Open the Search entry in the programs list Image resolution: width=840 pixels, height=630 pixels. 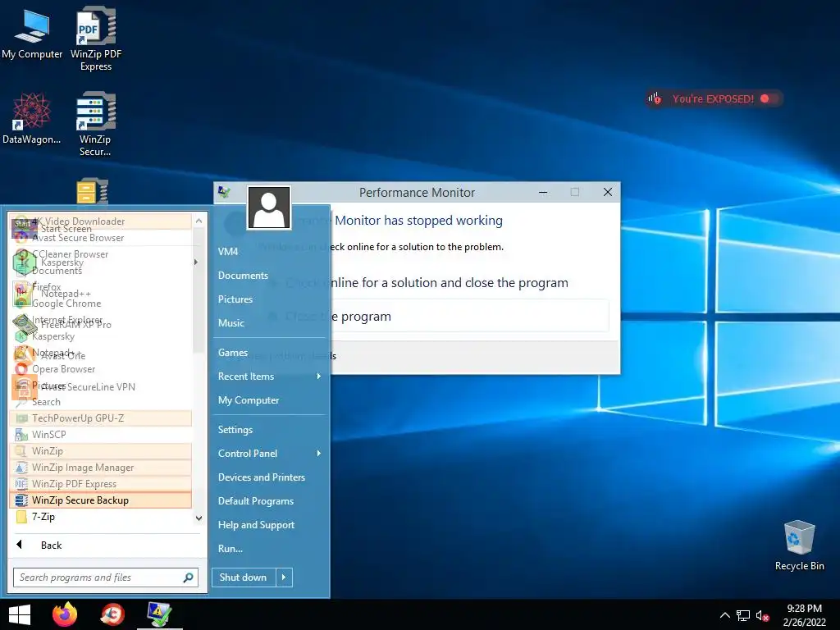coord(101,402)
